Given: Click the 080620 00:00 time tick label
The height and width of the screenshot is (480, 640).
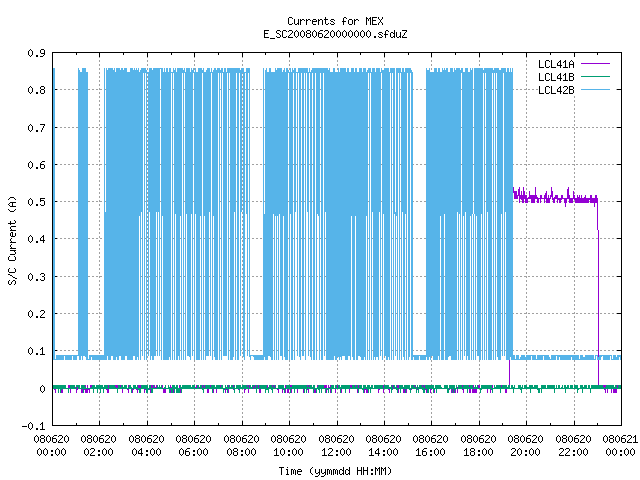Looking at the screenshot, I should [51, 446].
